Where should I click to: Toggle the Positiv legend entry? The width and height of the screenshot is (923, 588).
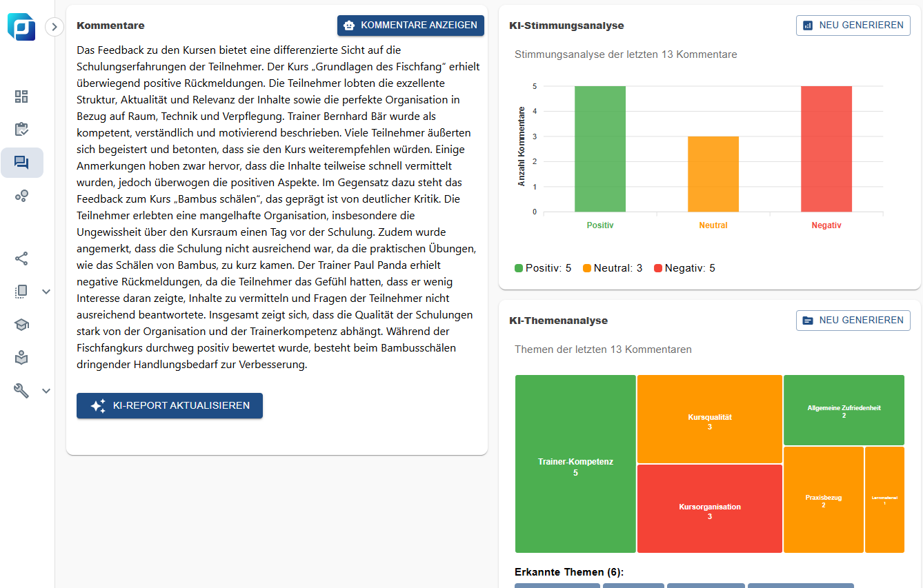click(x=543, y=268)
